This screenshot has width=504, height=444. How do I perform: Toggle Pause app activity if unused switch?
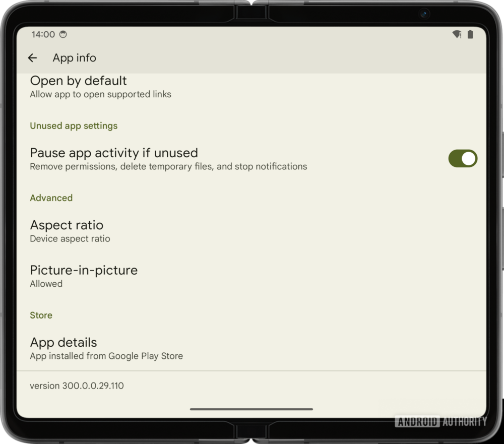463,159
